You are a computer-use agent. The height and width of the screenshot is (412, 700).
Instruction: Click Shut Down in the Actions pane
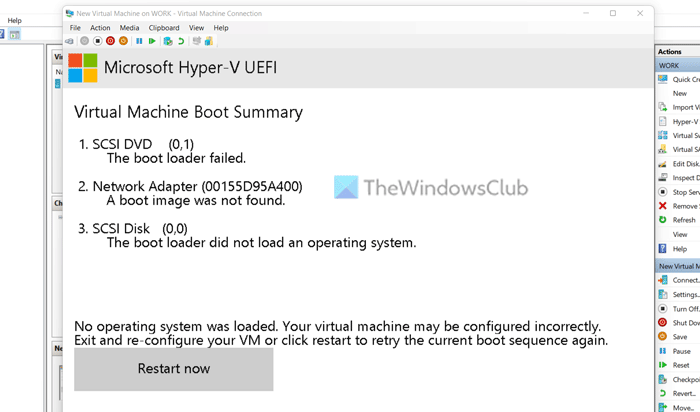[x=679, y=323]
